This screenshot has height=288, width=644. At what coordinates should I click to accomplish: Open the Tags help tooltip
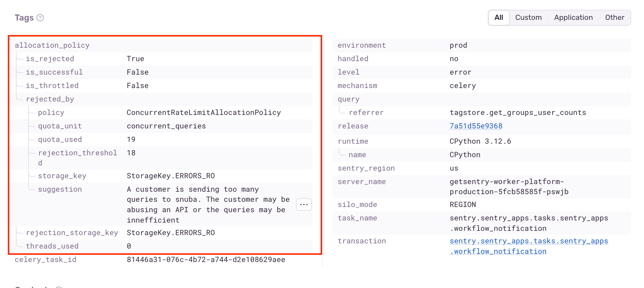pos(40,18)
